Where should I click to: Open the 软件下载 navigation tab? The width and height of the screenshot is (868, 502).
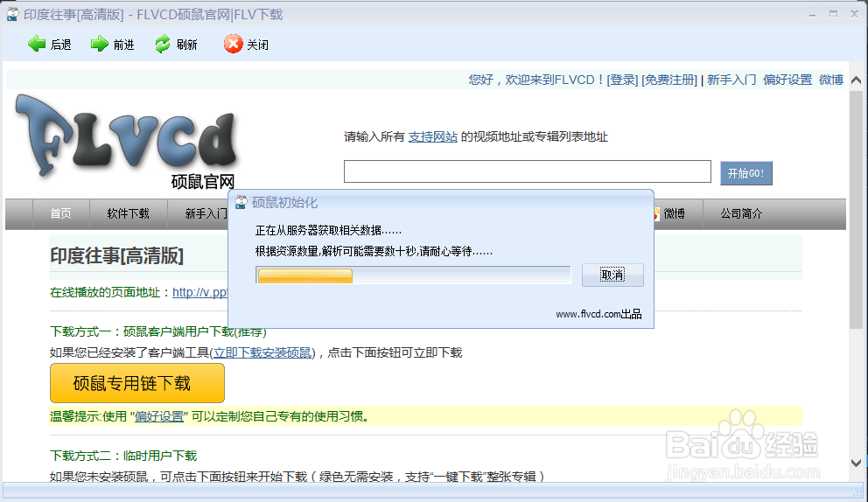click(128, 213)
